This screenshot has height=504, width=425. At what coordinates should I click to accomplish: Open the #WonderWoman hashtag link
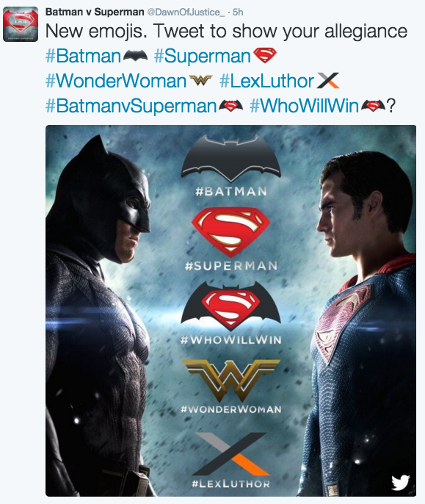[x=116, y=81]
